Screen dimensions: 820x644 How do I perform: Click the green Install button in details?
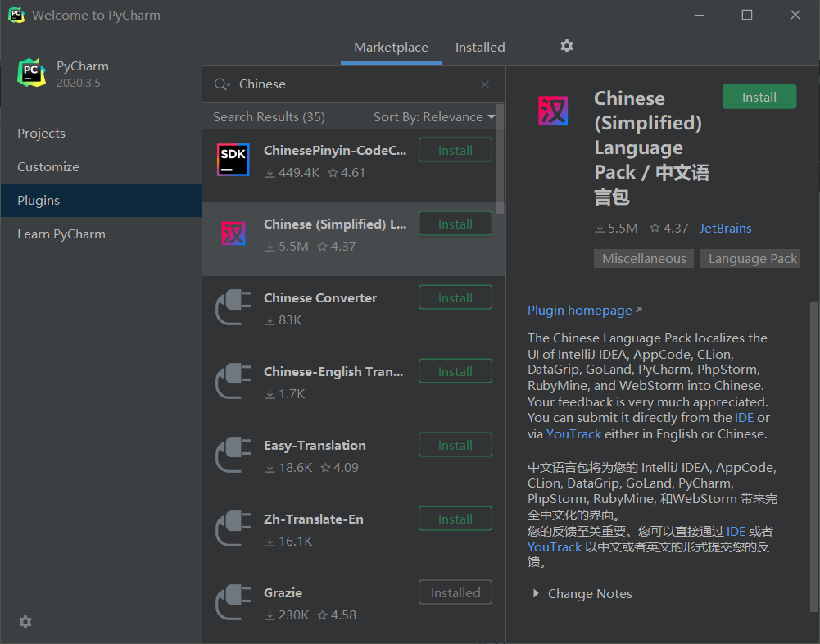pyautogui.click(x=759, y=97)
